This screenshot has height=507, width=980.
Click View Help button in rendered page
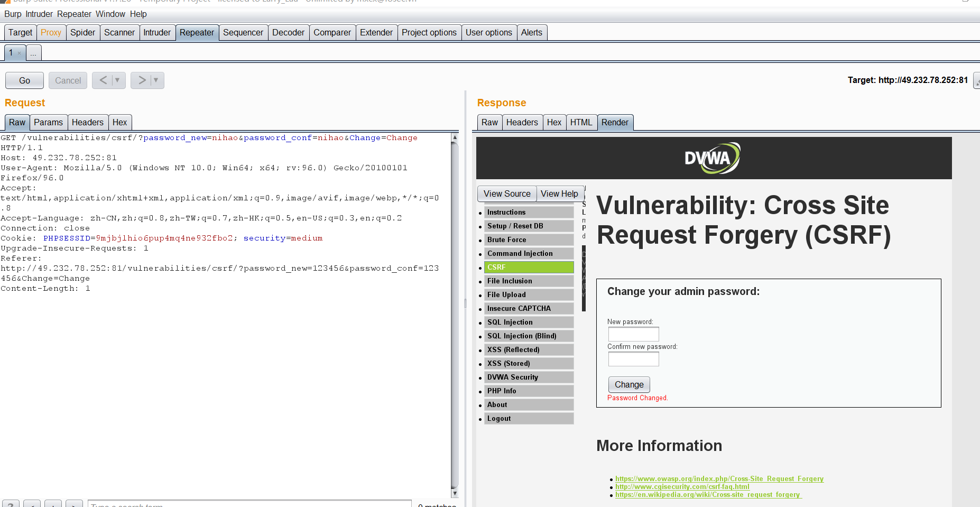tap(559, 193)
